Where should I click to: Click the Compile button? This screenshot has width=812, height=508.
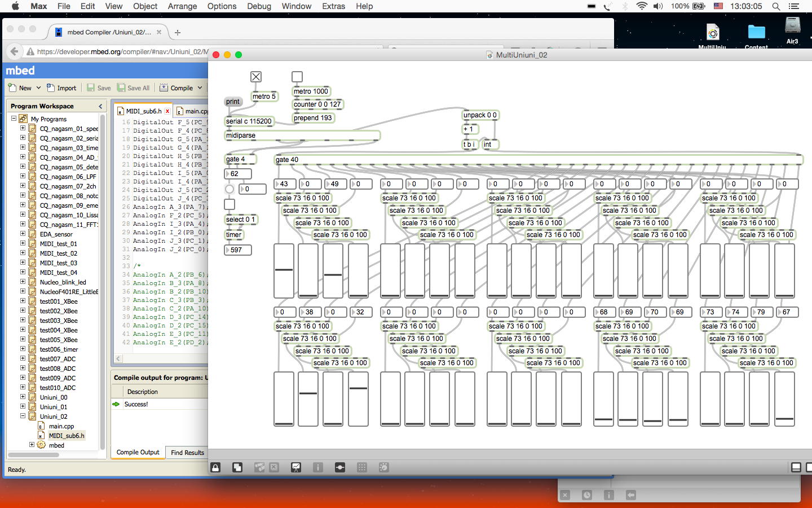176,88
